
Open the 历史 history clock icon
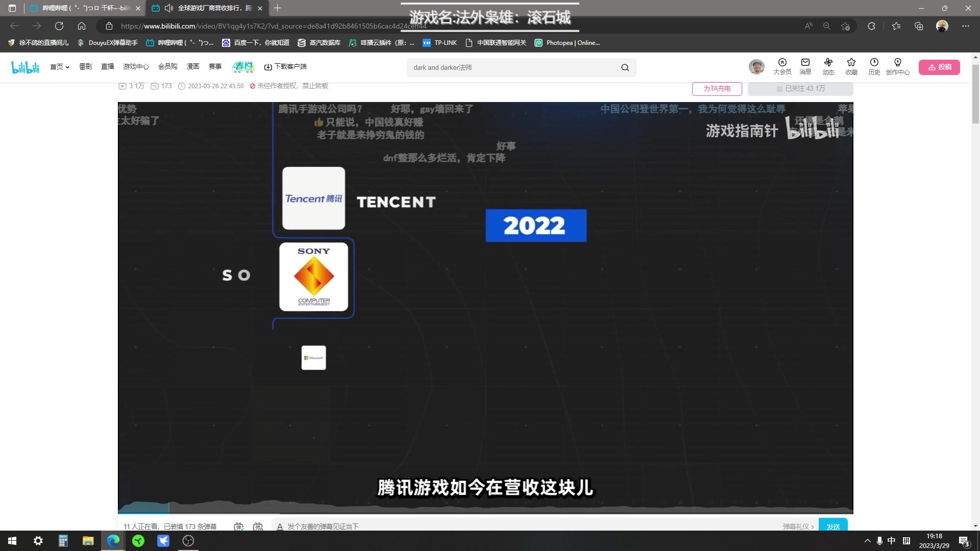click(874, 66)
